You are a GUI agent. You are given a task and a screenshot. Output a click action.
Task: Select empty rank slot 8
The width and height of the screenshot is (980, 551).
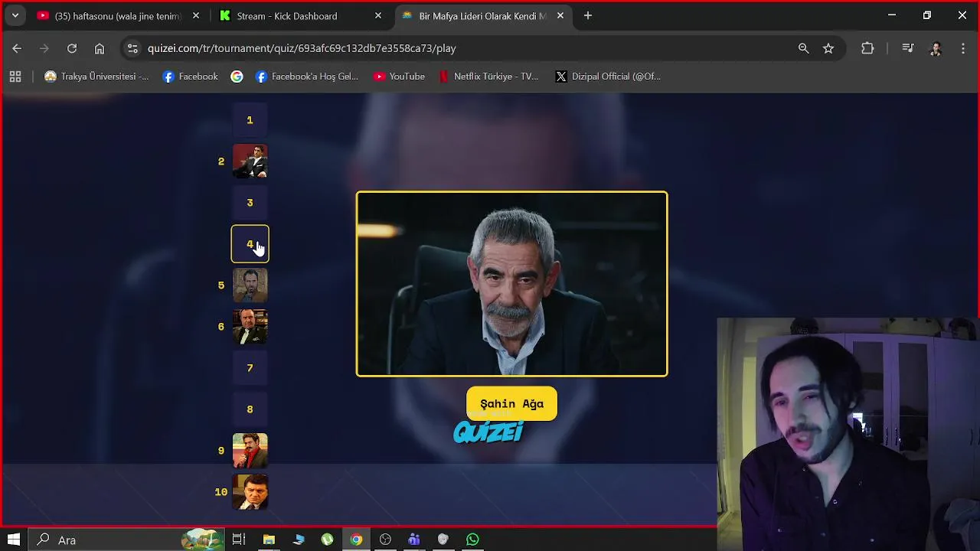250,409
